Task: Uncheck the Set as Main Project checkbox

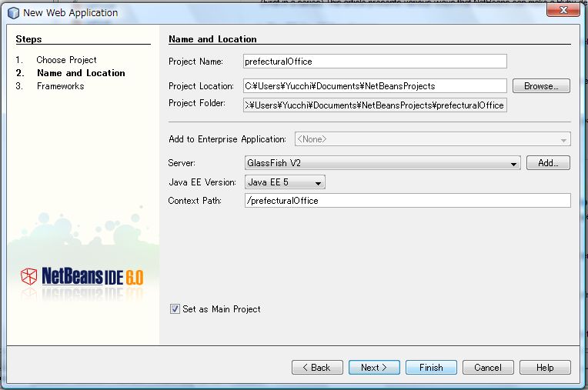Action: (175, 309)
